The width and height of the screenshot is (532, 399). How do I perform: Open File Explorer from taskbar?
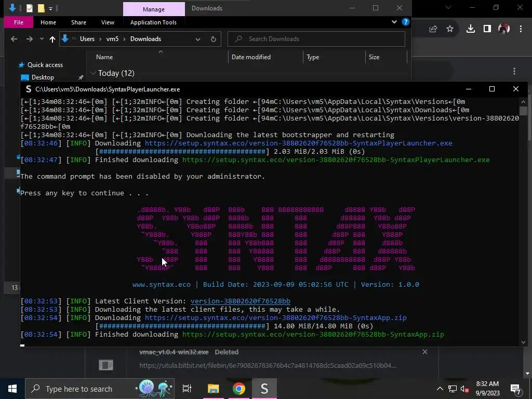pos(214,389)
